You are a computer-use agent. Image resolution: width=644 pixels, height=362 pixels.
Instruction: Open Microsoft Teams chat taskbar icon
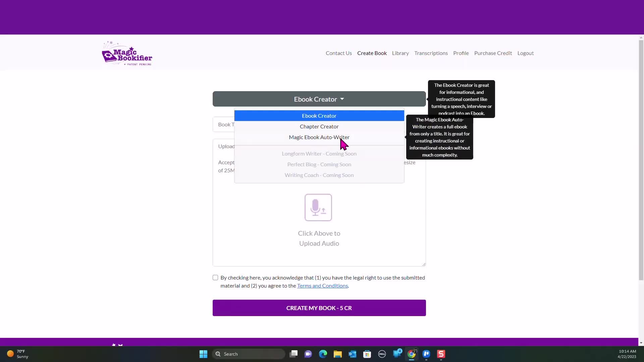click(308, 354)
